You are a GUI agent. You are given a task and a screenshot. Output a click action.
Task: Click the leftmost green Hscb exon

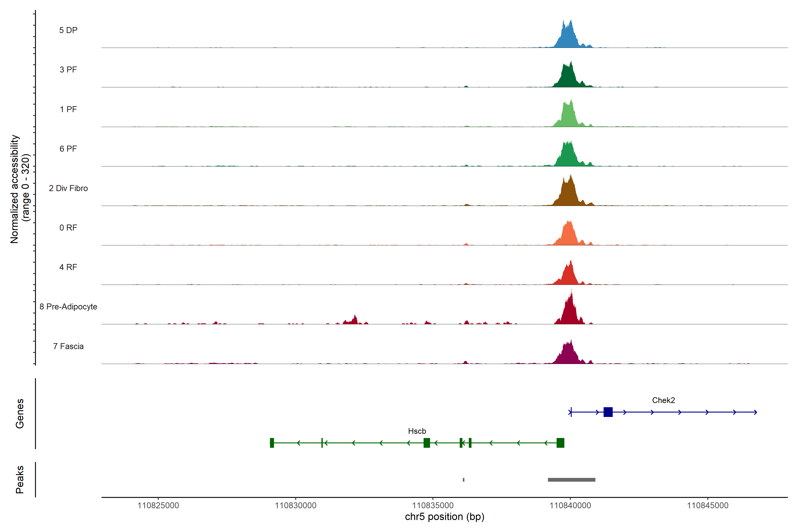tap(272, 443)
